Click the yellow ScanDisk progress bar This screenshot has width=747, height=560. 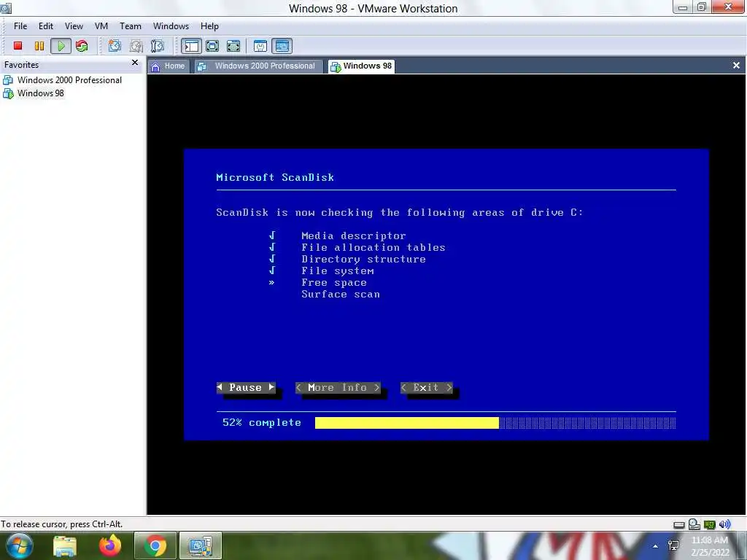point(407,423)
